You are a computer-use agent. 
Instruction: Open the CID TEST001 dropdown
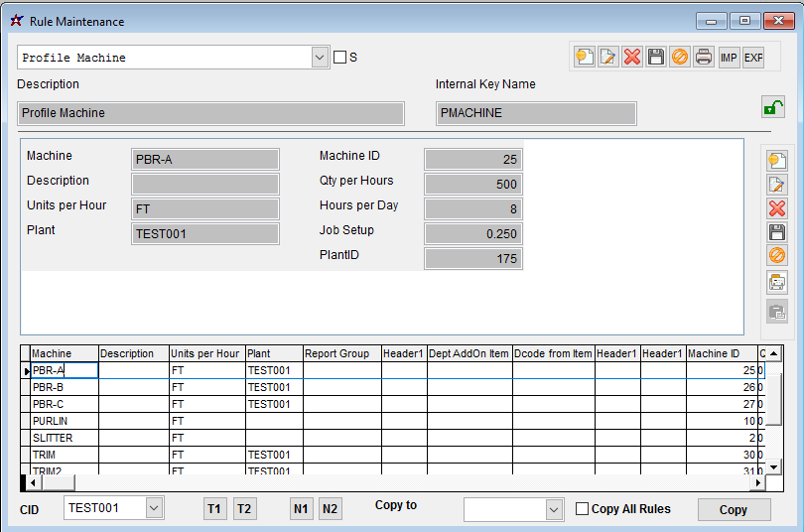click(154, 508)
